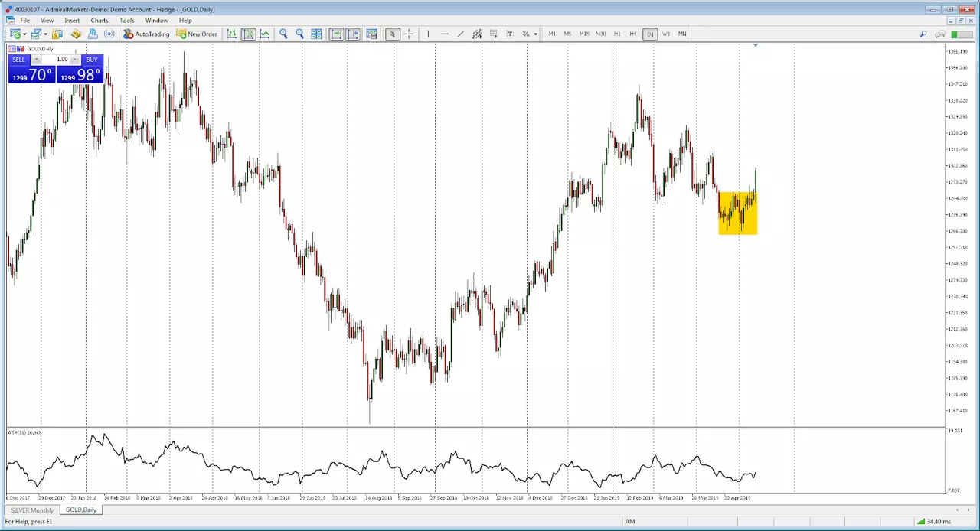Viewport: 980px width, 531px height.
Task: Select the trendline tool
Action: (x=460, y=34)
